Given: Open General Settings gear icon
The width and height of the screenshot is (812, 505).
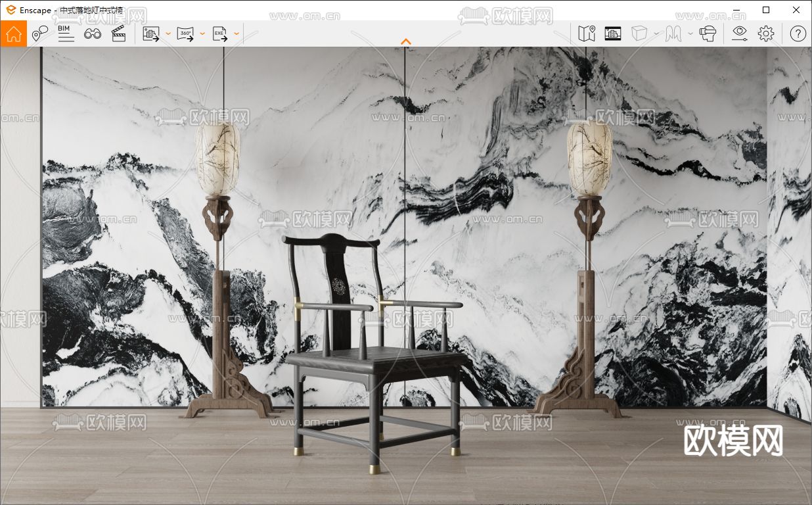Looking at the screenshot, I should click(x=766, y=34).
